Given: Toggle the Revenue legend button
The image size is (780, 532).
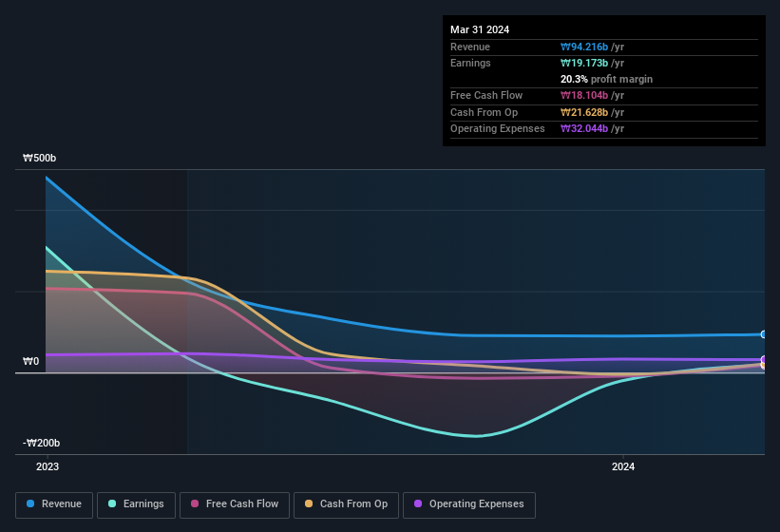Looking at the screenshot, I should point(54,504).
